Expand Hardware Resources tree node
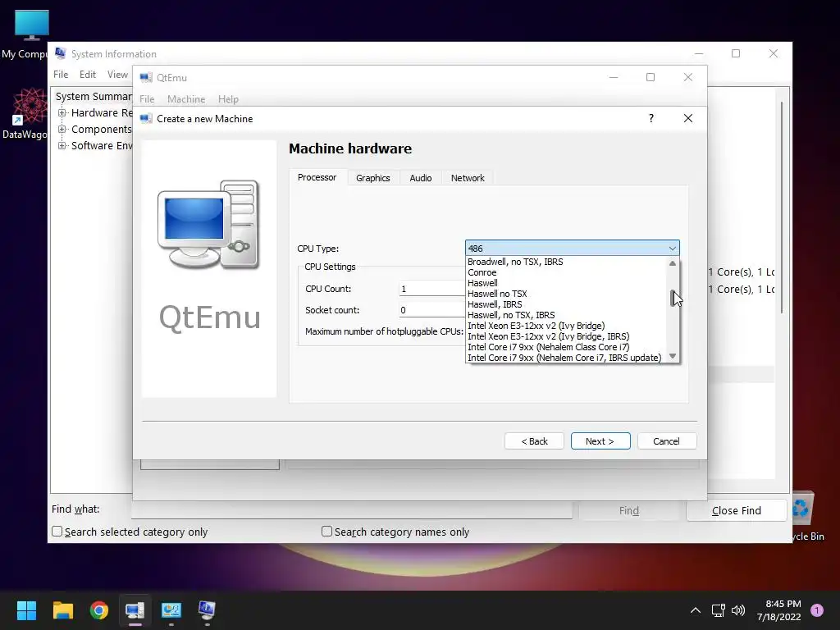The height and width of the screenshot is (630, 840). point(62,112)
